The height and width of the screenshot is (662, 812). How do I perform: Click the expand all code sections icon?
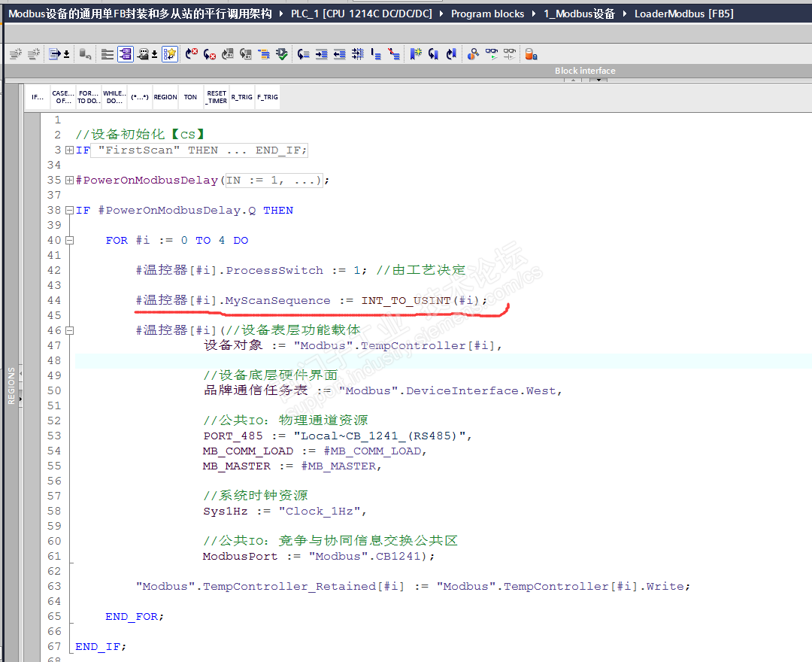(108, 54)
